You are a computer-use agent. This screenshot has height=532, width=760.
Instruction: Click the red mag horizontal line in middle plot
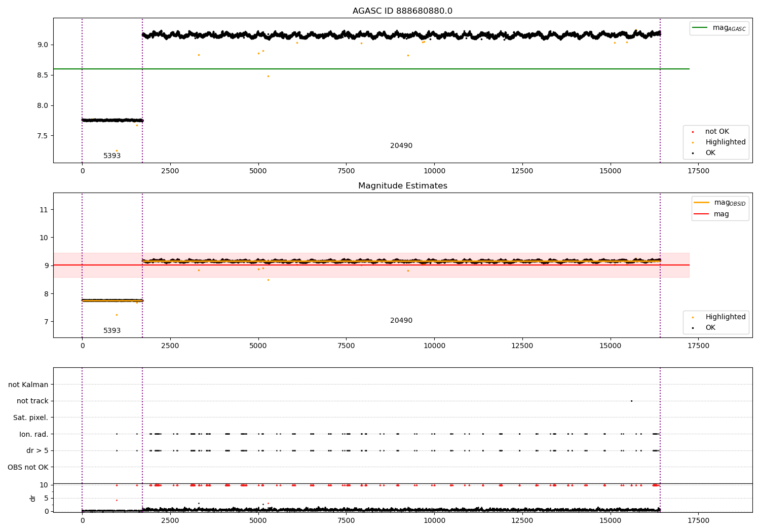[371, 265]
